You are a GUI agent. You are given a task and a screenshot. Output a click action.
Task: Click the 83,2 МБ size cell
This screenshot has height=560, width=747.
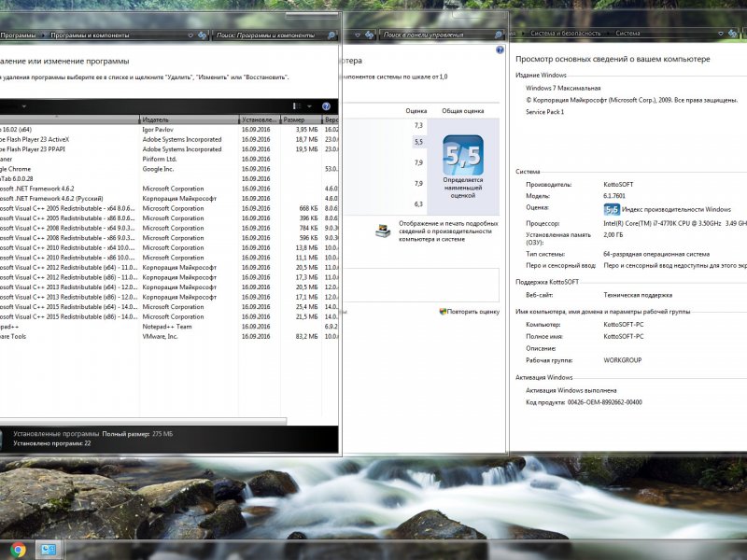tap(306, 336)
